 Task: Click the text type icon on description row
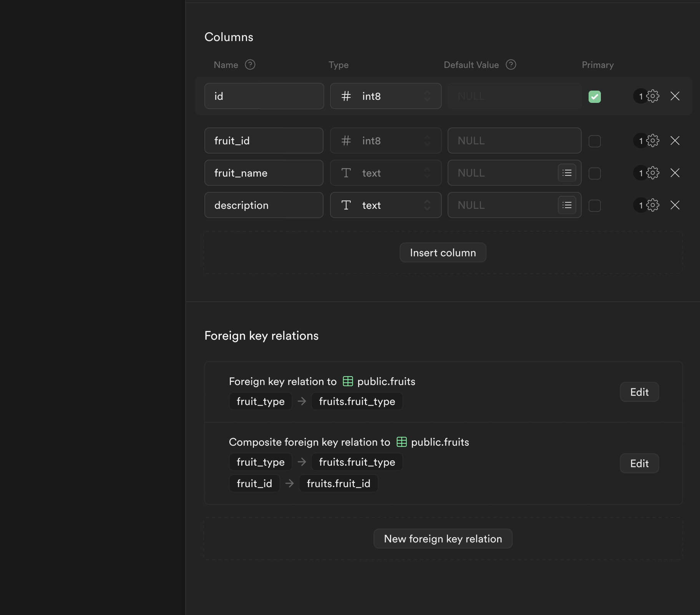pyautogui.click(x=346, y=205)
